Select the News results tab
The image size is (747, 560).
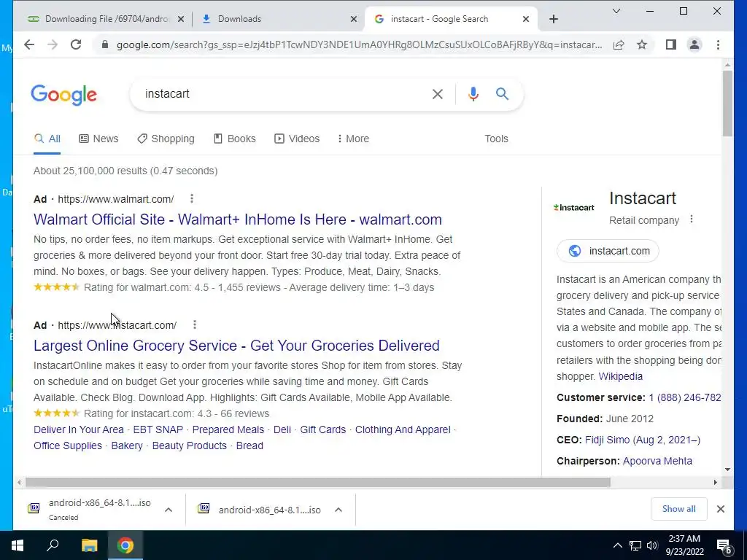[x=98, y=139]
